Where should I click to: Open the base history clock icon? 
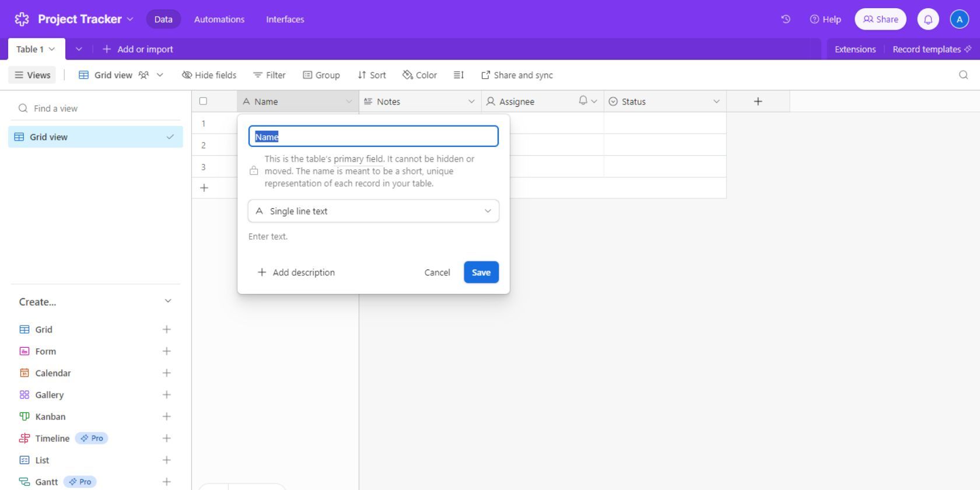point(786,19)
